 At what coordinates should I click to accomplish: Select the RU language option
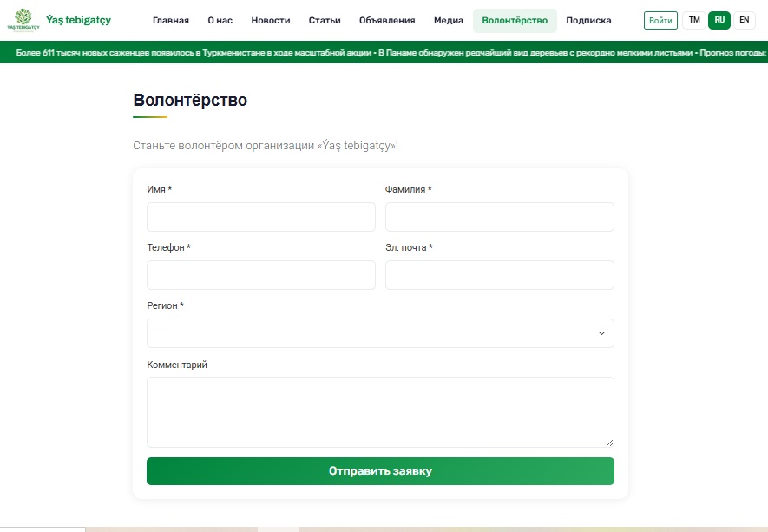pos(719,20)
